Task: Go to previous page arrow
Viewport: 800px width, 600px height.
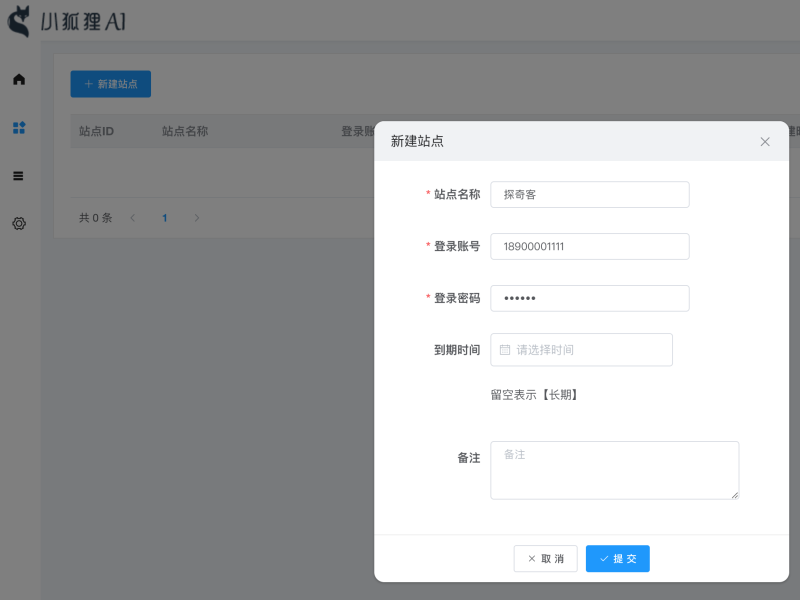Action: (133, 218)
